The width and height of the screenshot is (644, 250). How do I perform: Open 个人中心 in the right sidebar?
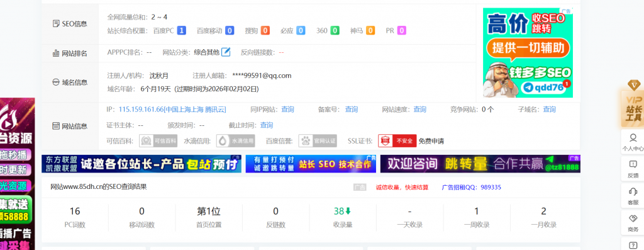click(x=633, y=142)
